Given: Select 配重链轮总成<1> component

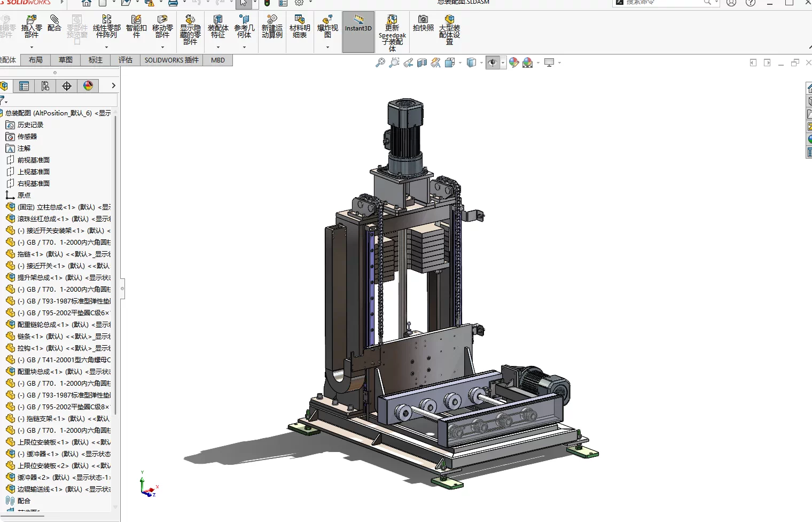Looking at the screenshot, I should [58, 325].
